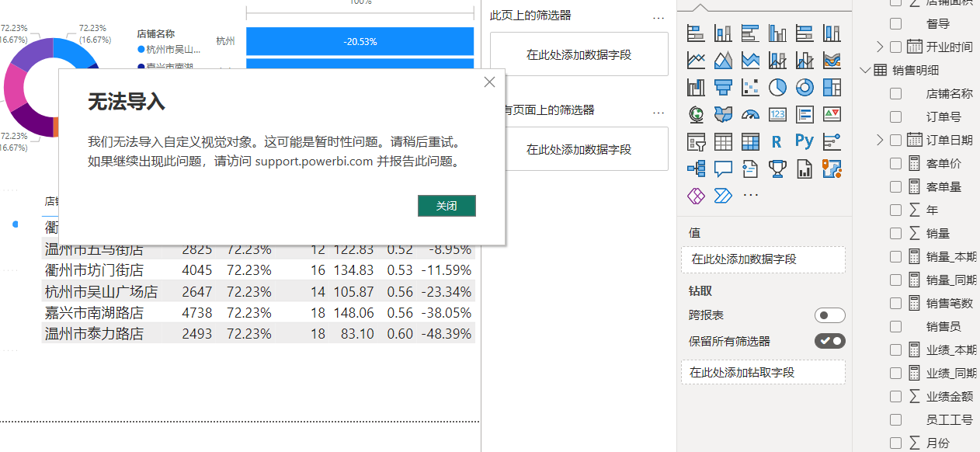Click the matrix visual icon
The image size is (980, 452).
[x=750, y=141]
